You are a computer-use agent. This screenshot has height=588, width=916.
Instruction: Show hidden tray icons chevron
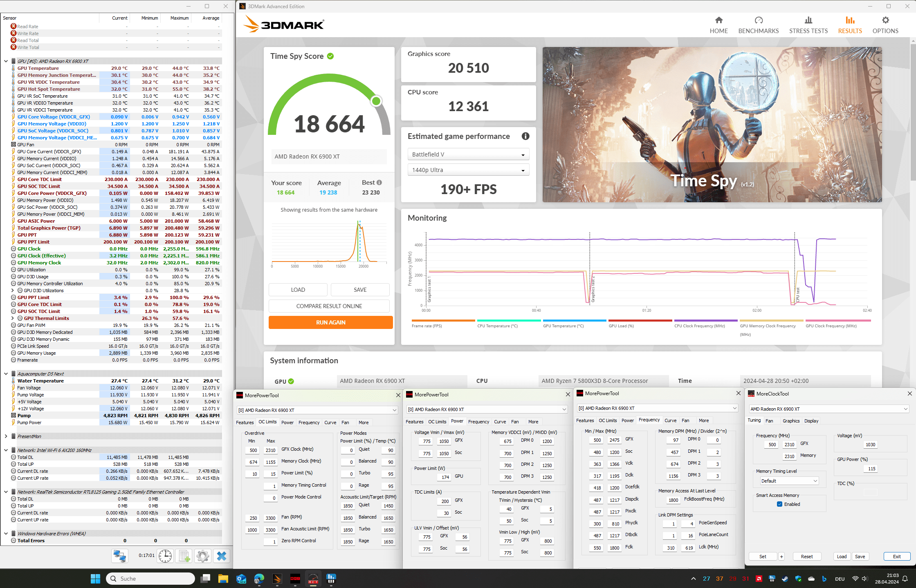pyautogui.click(x=694, y=579)
